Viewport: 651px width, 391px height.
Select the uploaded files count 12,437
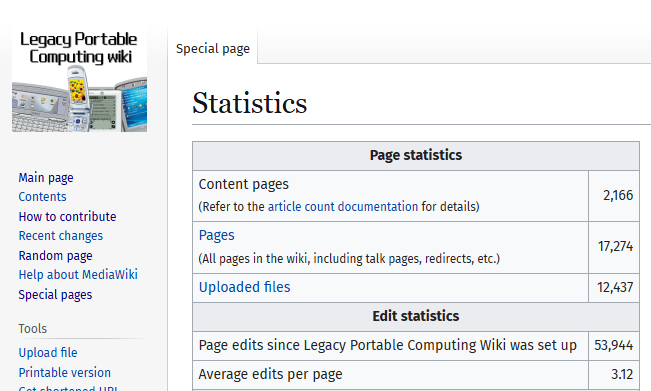point(615,287)
